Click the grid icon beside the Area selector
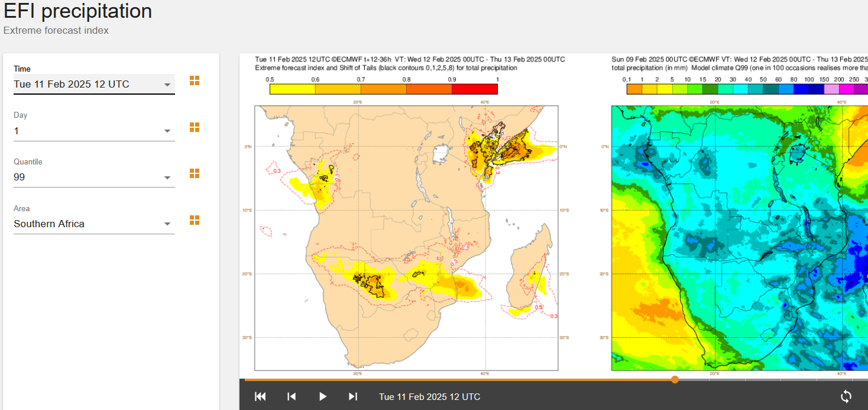 coord(195,220)
